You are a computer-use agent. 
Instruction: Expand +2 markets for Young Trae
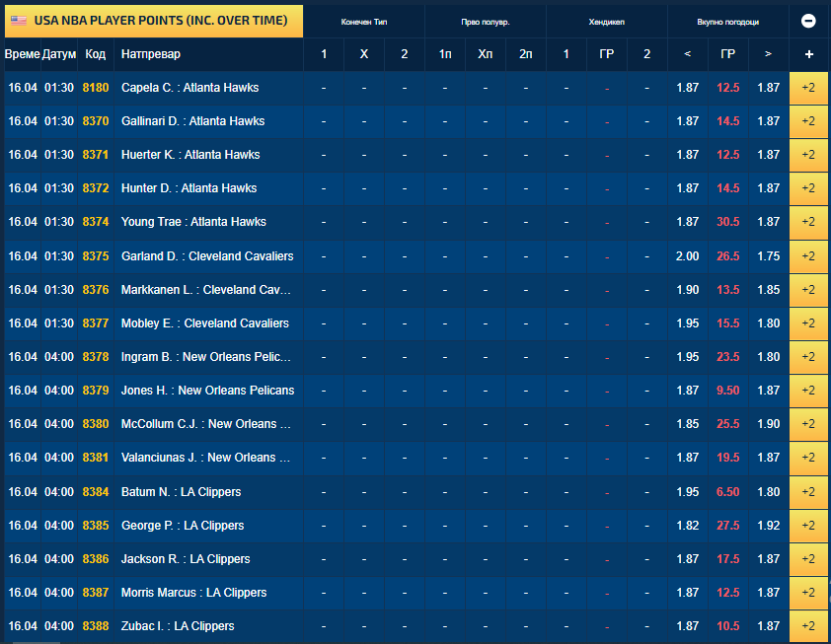click(x=808, y=222)
